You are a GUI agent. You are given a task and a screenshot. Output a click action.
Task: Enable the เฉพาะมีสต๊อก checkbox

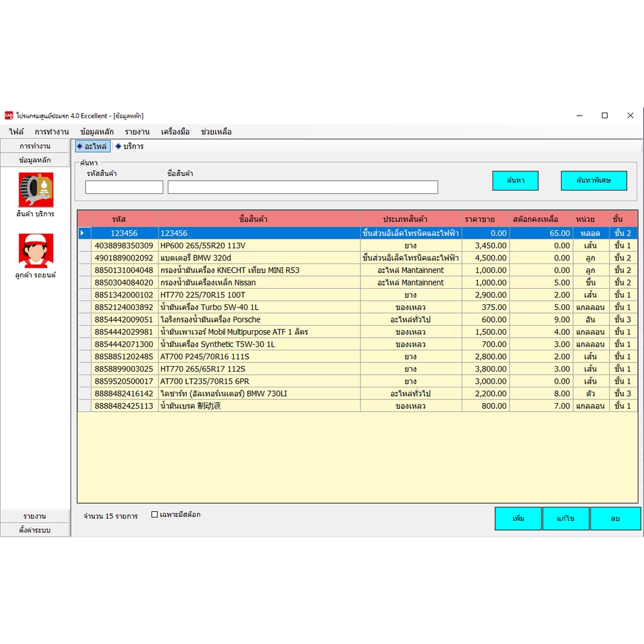[155, 514]
